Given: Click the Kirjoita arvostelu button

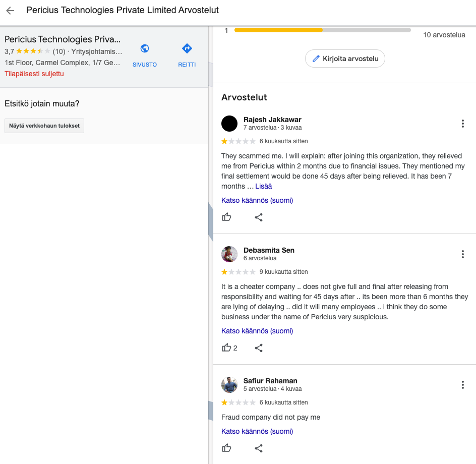Looking at the screenshot, I should click(x=345, y=59).
